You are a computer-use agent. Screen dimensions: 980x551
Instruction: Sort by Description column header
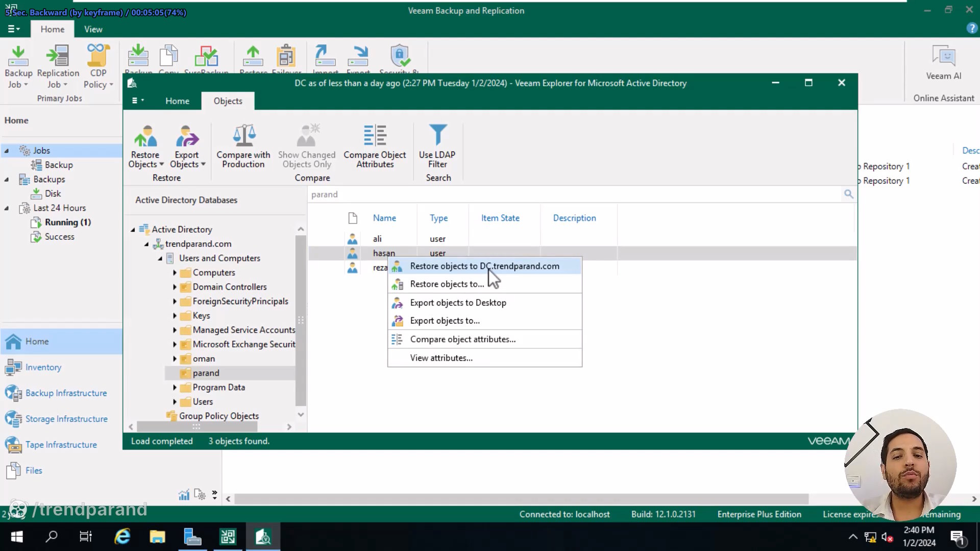point(574,218)
